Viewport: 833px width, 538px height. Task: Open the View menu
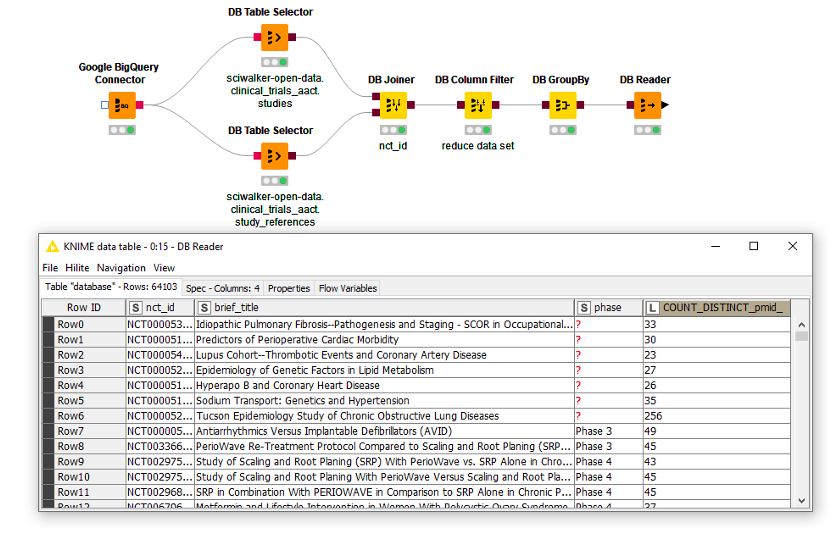pyautogui.click(x=164, y=268)
